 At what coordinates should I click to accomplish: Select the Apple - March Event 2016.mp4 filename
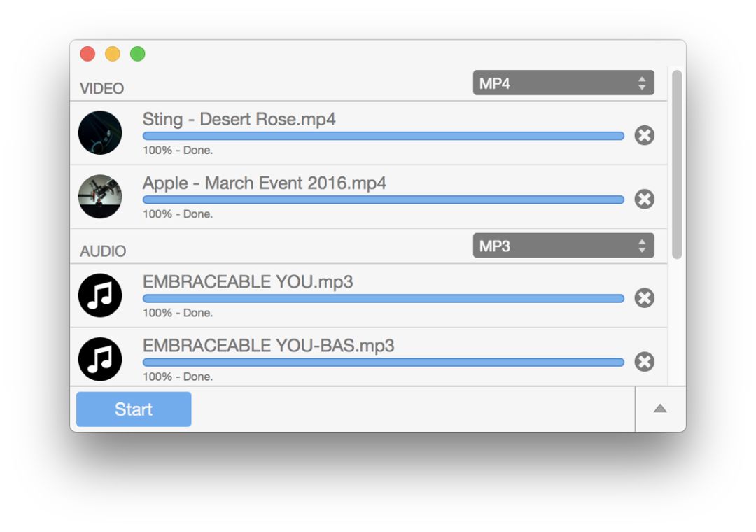click(x=265, y=183)
